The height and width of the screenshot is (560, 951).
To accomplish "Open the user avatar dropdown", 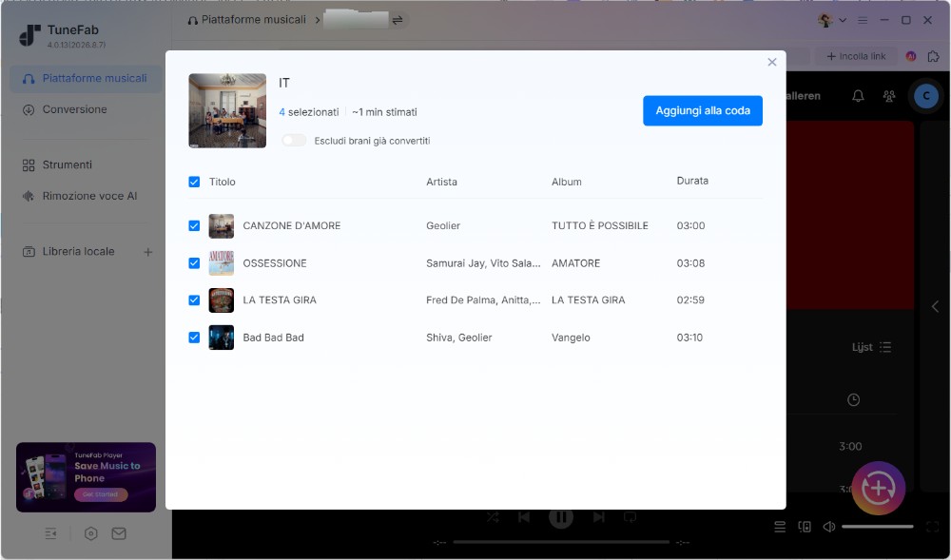I will (x=831, y=20).
